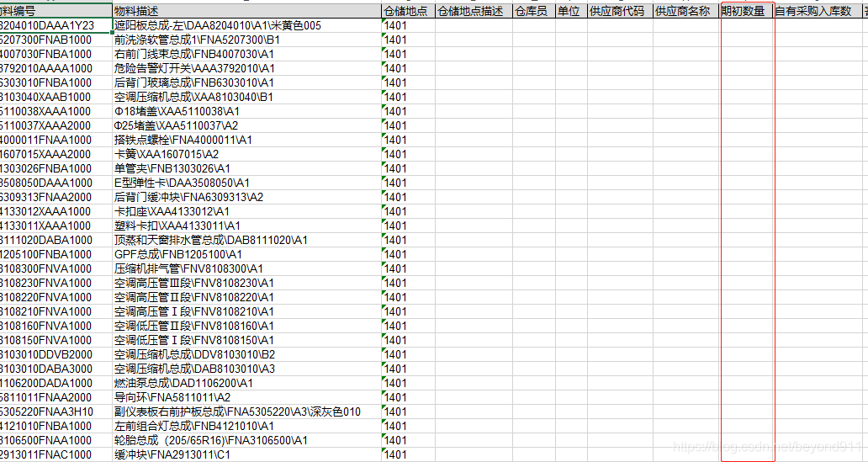This screenshot has width=868, height=462.
Task: Select material number cell ending 5207300FNAB1000
Action: 56,40
